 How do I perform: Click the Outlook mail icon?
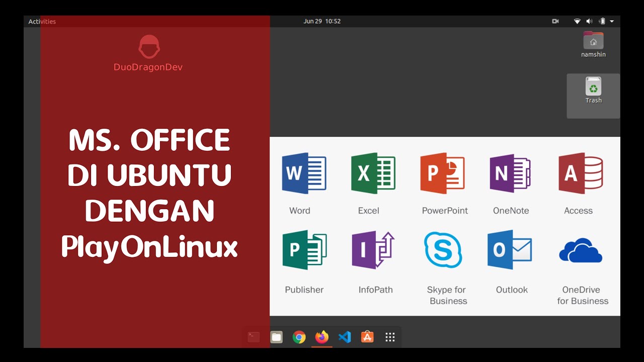click(510, 250)
